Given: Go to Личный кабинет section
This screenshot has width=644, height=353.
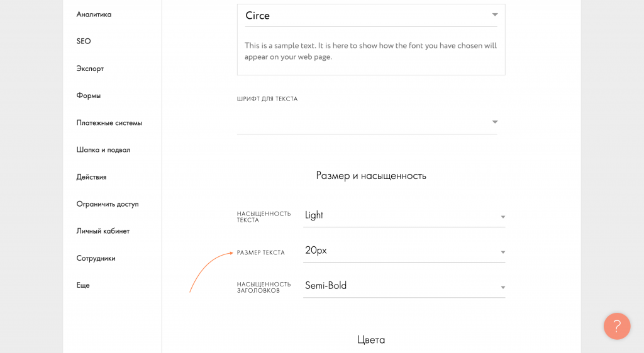Looking at the screenshot, I should click(x=103, y=231).
